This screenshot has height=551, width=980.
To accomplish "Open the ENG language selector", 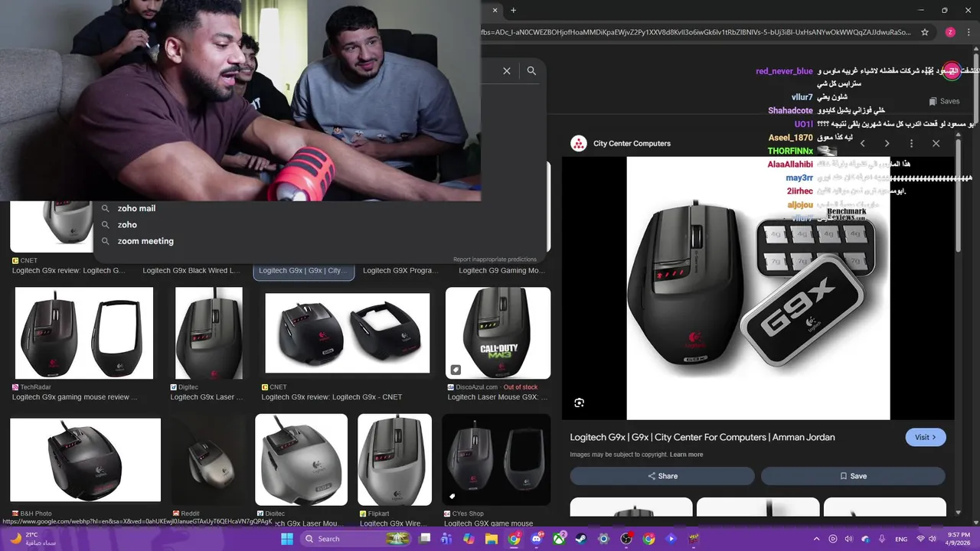I will pyautogui.click(x=902, y=539).
